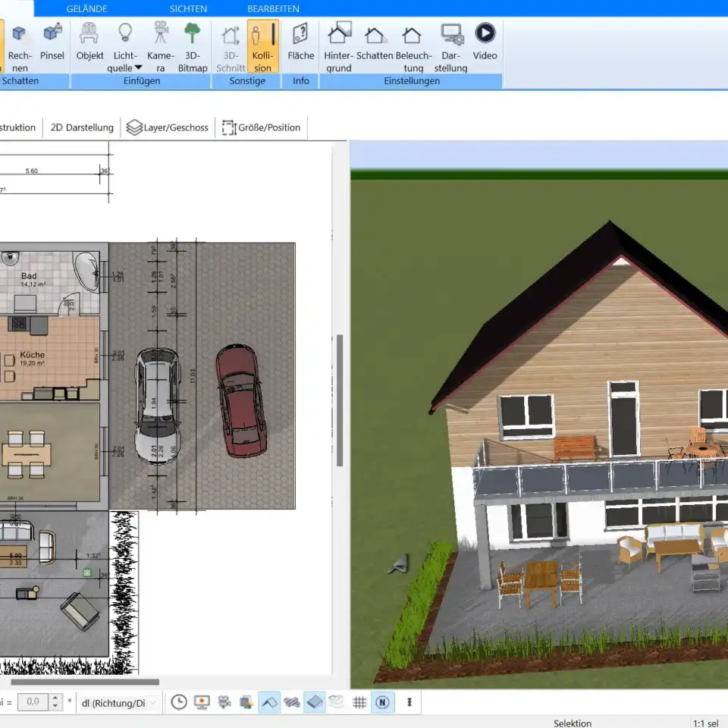Click the 3D-Schnitt section tool
Screen dimensions: 728x728
tap(231, 46)
